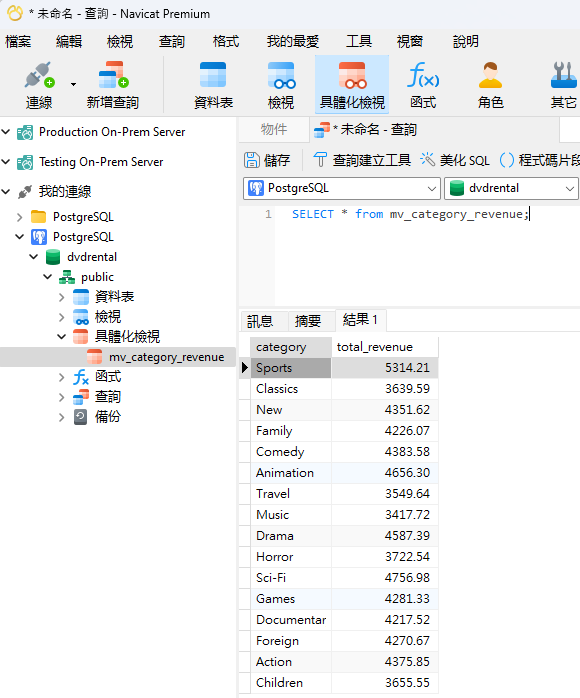Click the dvdrental database cylinder icon in tree
The image size is (580, 698).
53,257
